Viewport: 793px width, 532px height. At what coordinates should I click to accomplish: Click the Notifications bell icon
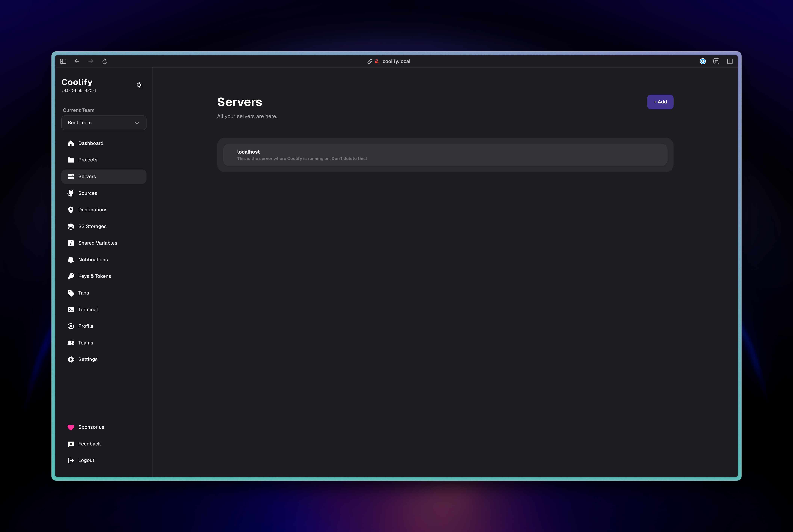[71, 260]
